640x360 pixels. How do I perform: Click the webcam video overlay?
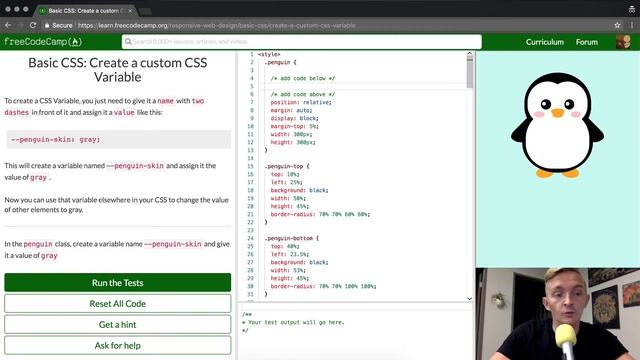click(x=558, y=314)
